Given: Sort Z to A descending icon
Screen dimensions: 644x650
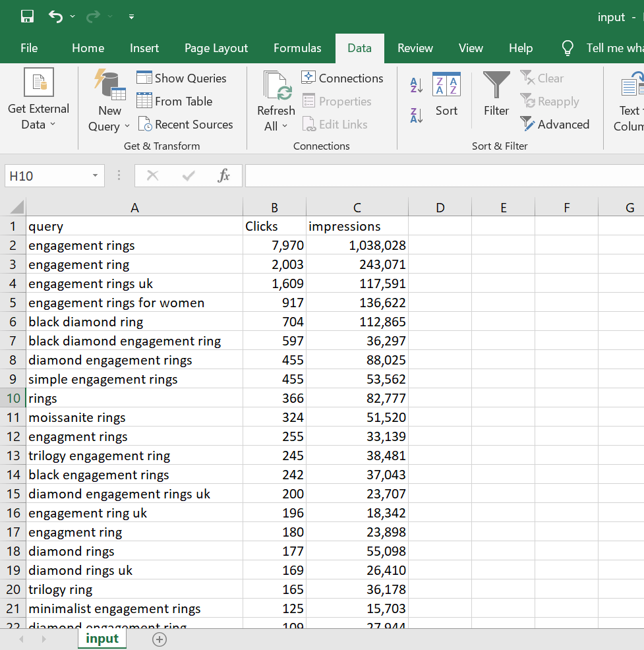Looking at the screenshot, I should [417, 115].
